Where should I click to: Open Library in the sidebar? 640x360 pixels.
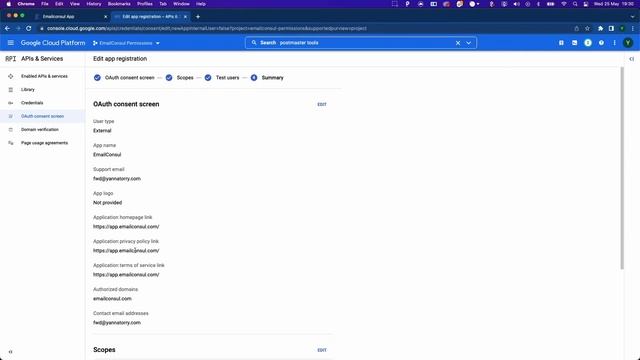28,89
